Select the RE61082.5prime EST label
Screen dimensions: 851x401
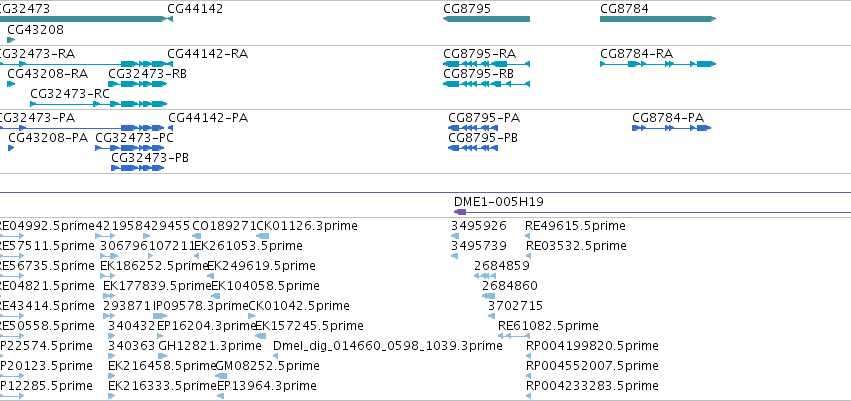click(548, 326)
